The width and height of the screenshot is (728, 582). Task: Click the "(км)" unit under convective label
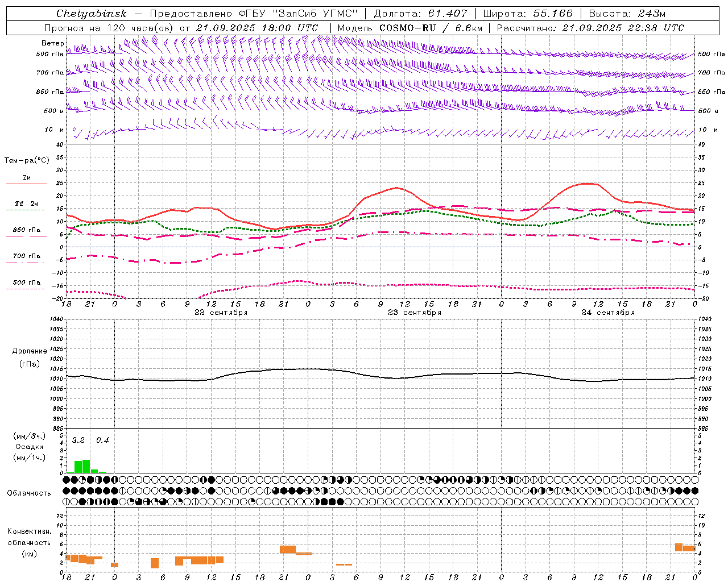click(30, 554)
